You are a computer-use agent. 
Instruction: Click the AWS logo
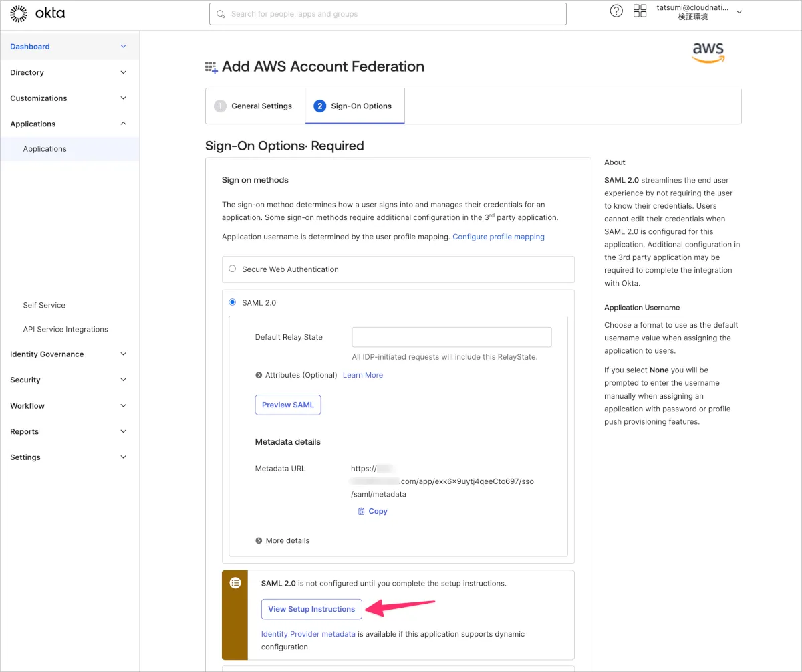708,52
